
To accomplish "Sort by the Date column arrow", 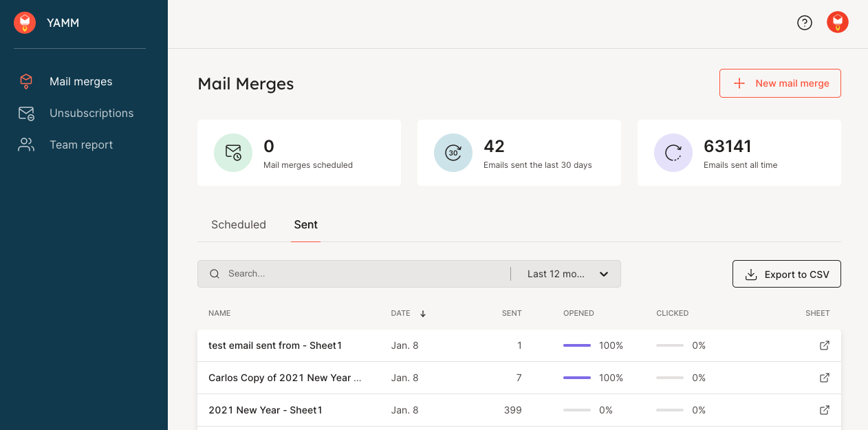I will click(x=423, y=314).
